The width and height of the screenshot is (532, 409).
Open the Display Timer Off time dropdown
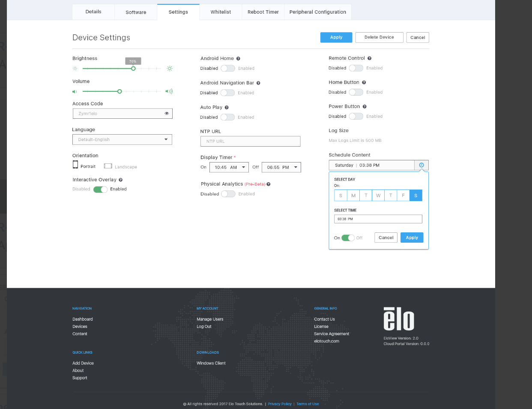click(281, 168)
